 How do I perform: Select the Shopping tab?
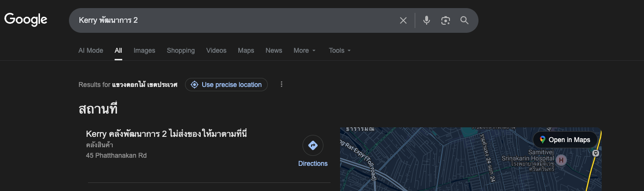click(x=181, y=50)
